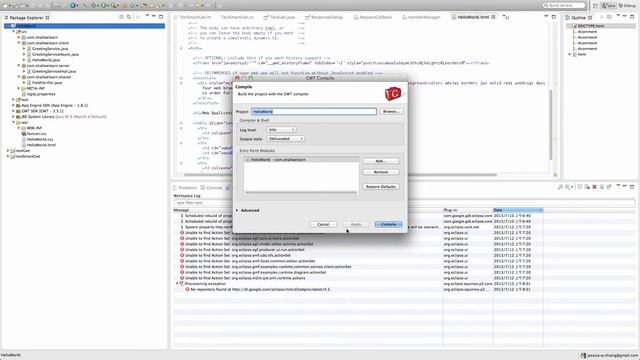Click Remove in Entry Point Modules
Screen dimensions: 640x360
[x=381, y=172]
